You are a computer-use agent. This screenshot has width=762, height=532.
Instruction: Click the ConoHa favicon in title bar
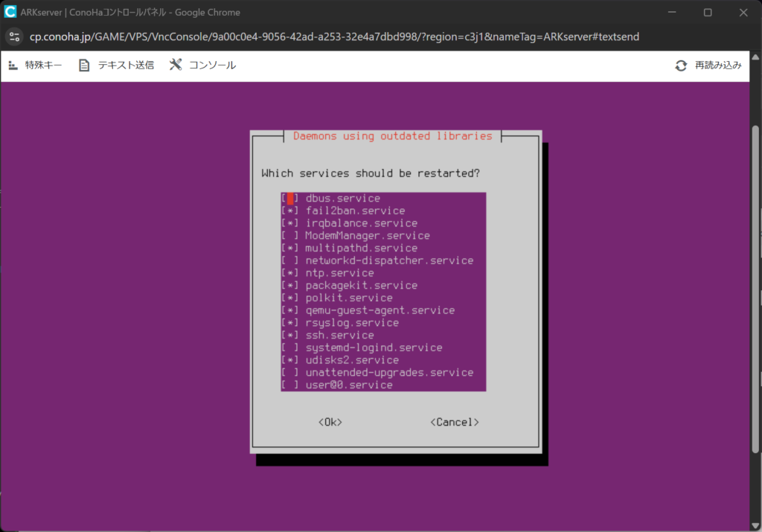pyautogui.click(x=10, y=12)
